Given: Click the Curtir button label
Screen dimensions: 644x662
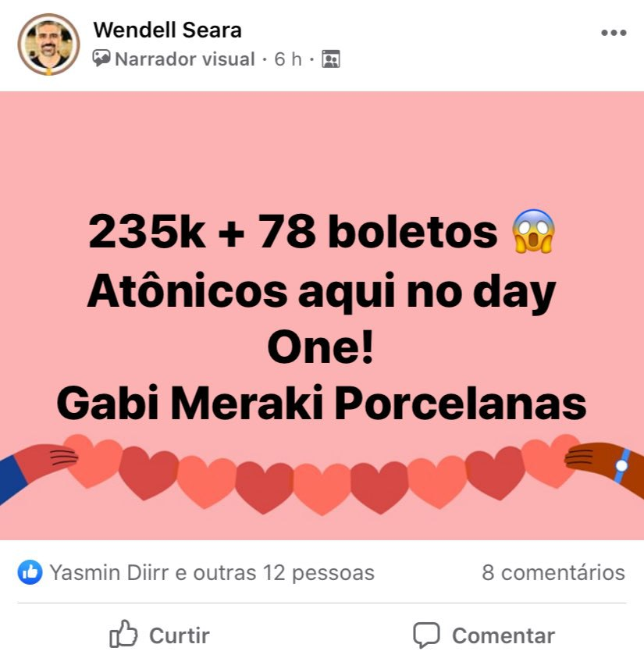Looking at the screenshot, I should (180, 635).
